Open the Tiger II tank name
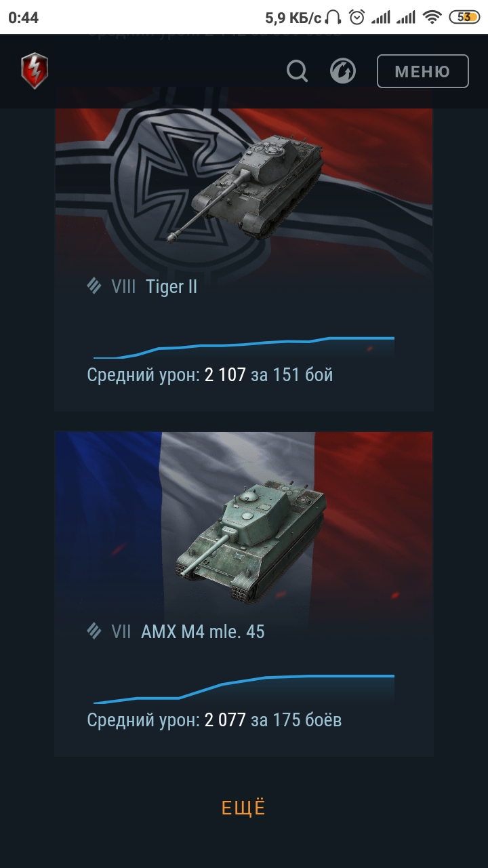Viewport: 488px width, 868px height. (x=171, y=287)
